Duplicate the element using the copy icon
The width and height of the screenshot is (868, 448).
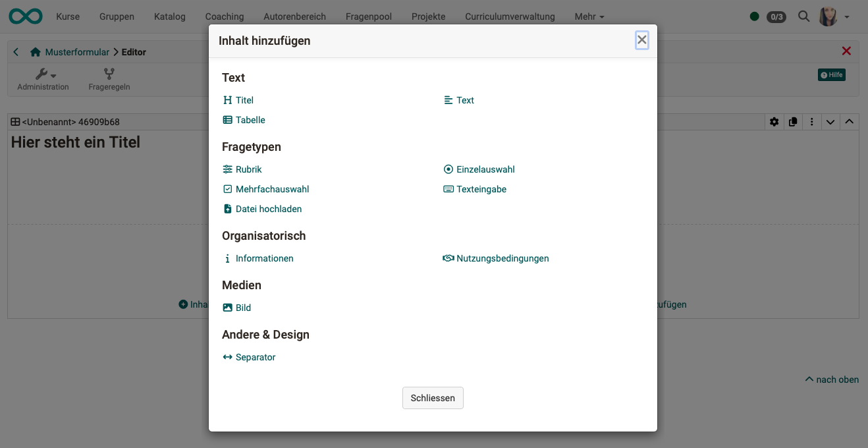pyautogui.click(x=793, y=122)
